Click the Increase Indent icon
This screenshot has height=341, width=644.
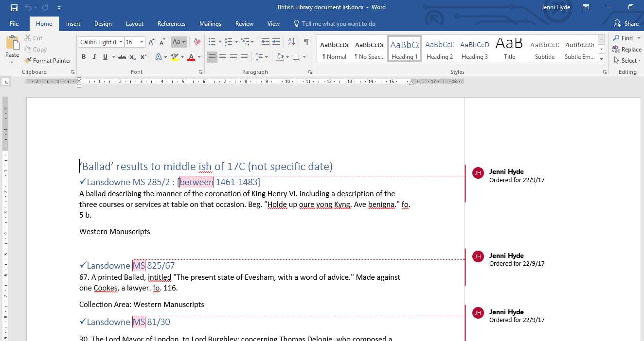click(x=276, y=42)
